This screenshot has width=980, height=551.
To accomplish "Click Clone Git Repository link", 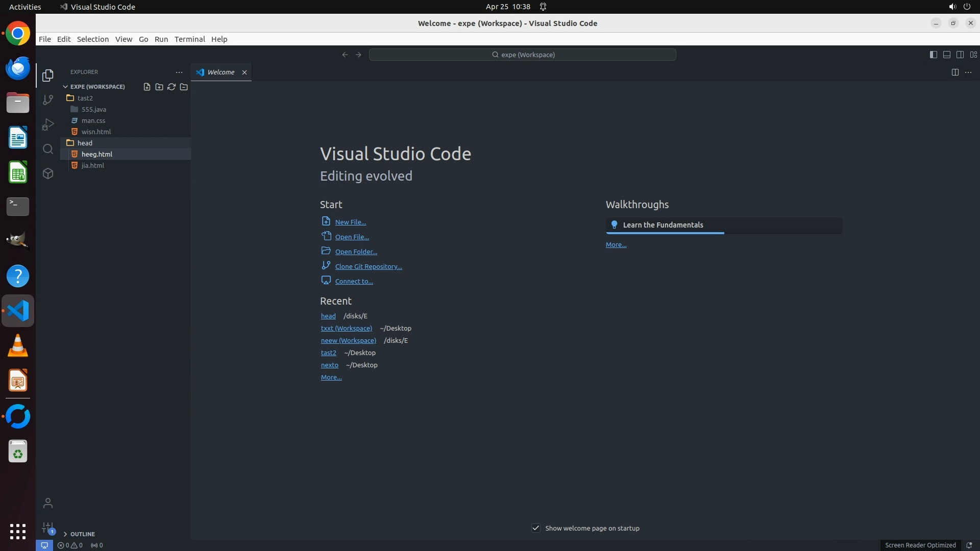I will point(368,266).
